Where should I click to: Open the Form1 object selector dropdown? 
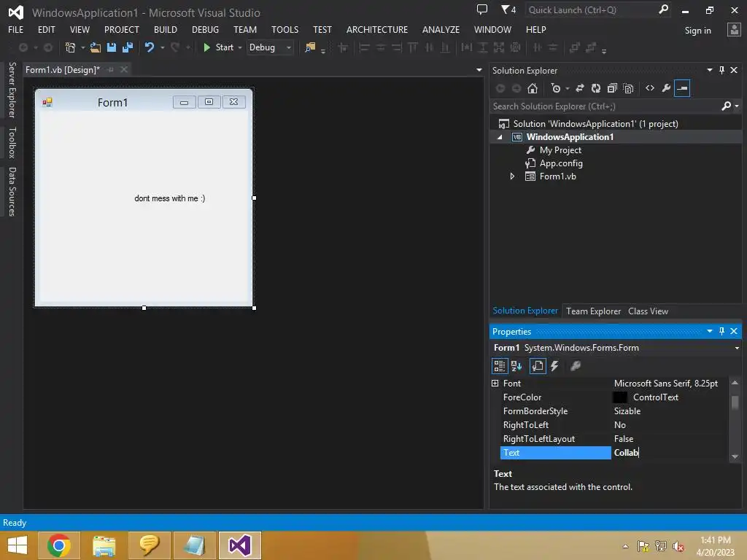[x=737, y=348]
